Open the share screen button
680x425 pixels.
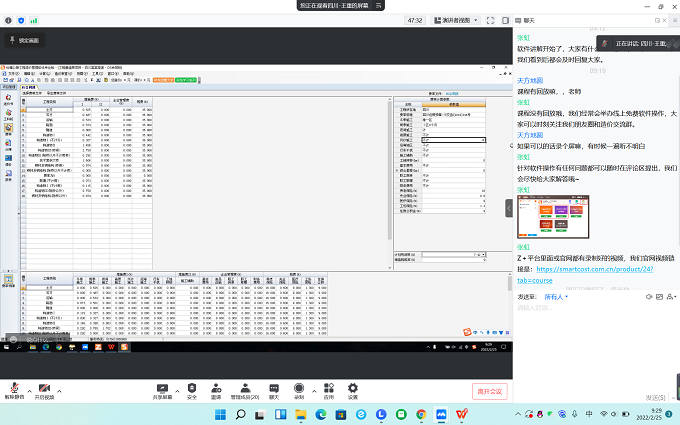pos(163,391)
